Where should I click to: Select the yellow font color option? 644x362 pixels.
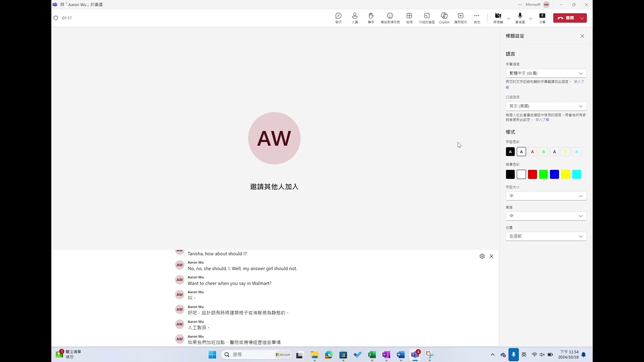tap(566, 152)
